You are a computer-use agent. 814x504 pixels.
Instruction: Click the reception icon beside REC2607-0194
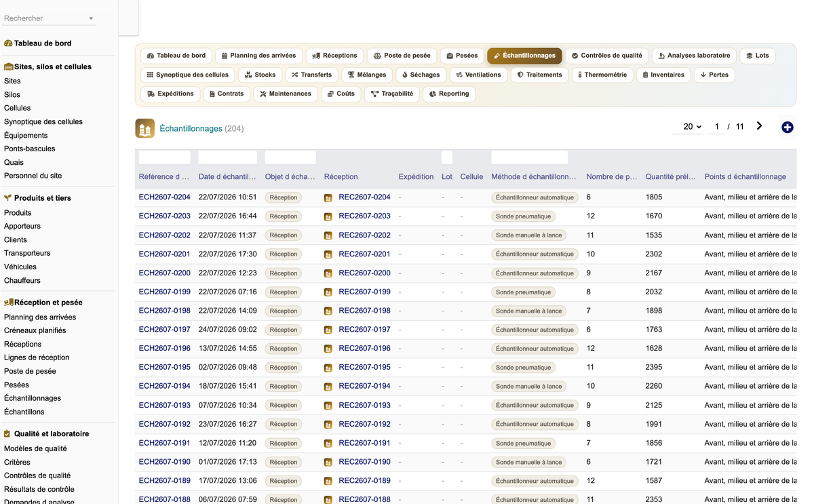[328, 387]
